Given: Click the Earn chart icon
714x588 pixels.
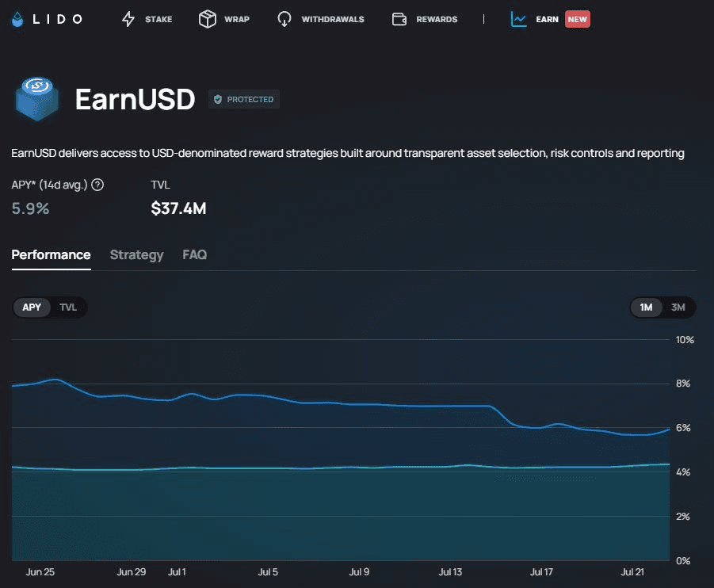Looking at the screenshot, I should 518,19.
